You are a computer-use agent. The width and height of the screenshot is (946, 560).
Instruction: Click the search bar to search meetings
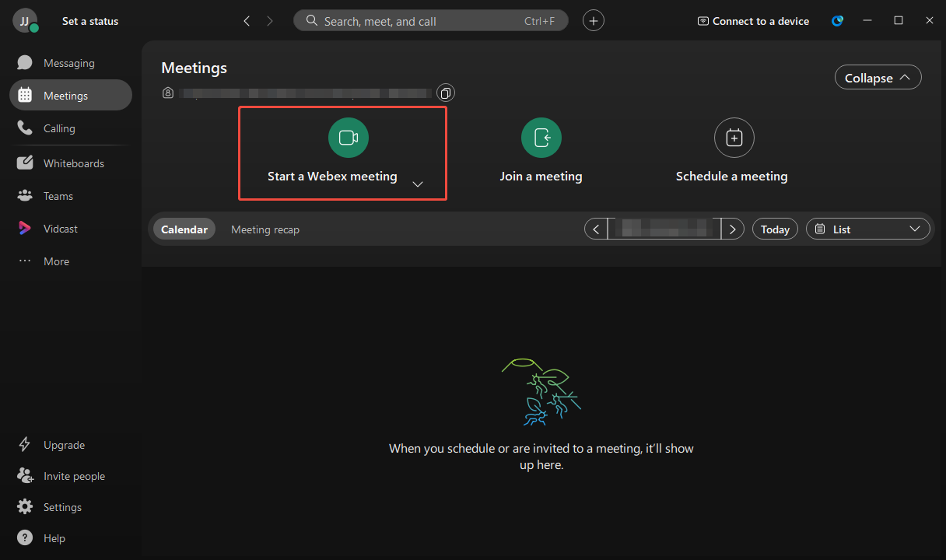(431, 20)
